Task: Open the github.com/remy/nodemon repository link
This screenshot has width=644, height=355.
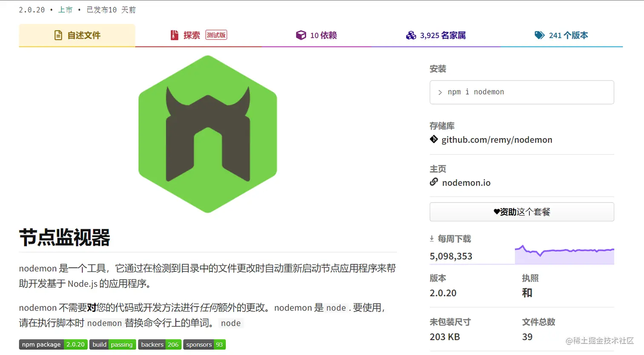Action: (x=497, y=140)
